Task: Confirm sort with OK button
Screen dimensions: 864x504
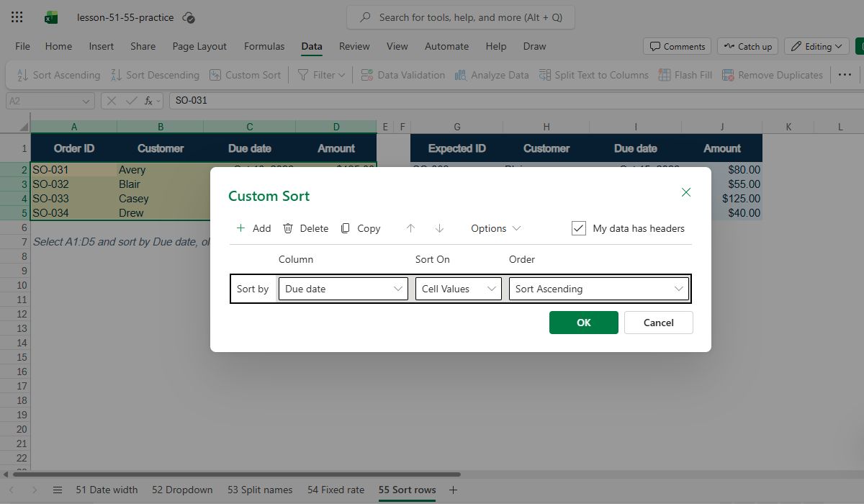Action: coord(584,323)
